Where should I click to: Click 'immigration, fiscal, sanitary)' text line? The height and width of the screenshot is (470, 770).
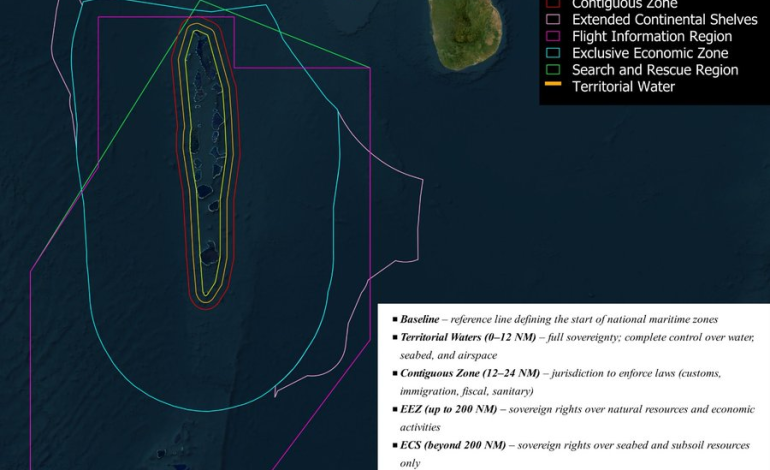(467, 391)
